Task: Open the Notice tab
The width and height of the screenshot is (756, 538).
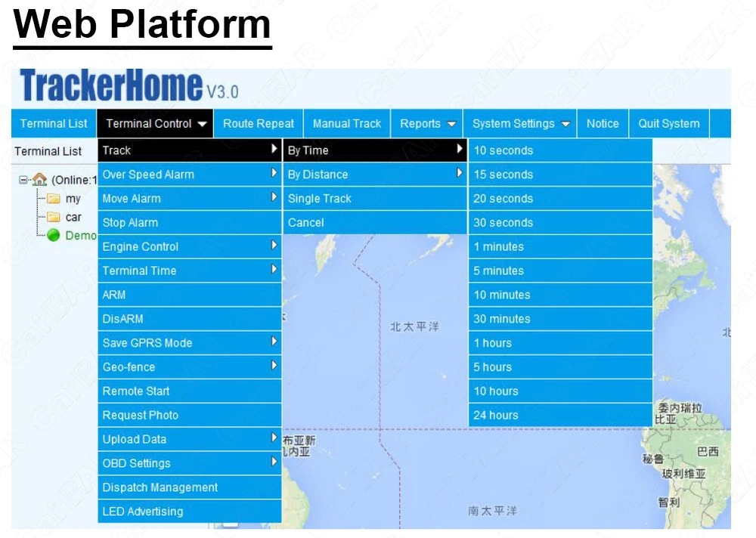Action: [x=603, y=123]
